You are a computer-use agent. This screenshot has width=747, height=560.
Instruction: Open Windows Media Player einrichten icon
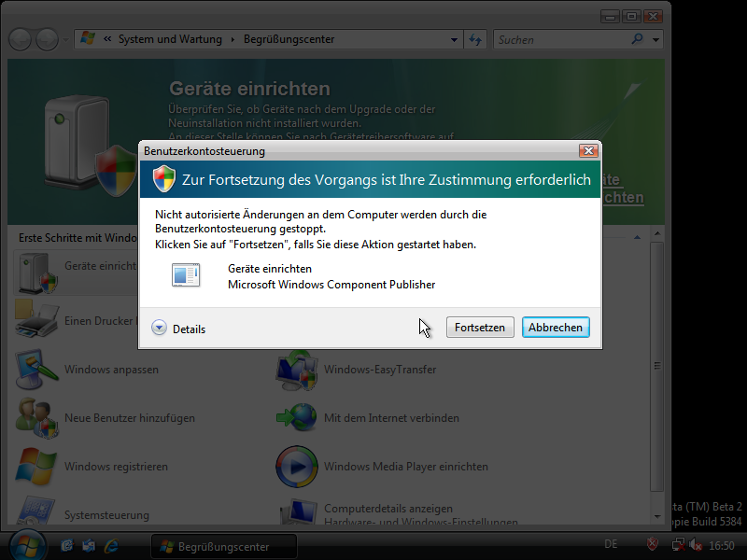296,467
